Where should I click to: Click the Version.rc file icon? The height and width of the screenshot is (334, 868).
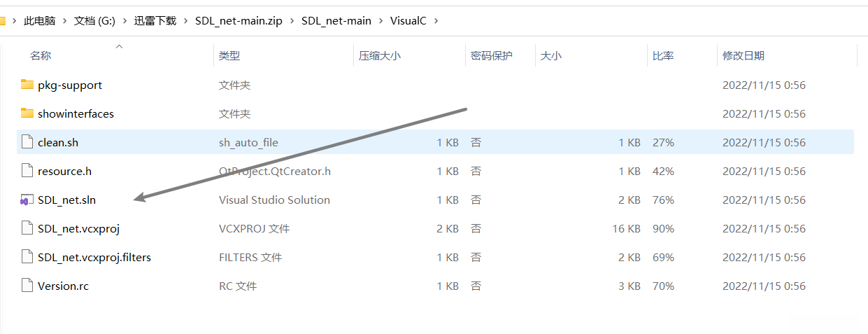pyautogui.click(x=27, y=286)
